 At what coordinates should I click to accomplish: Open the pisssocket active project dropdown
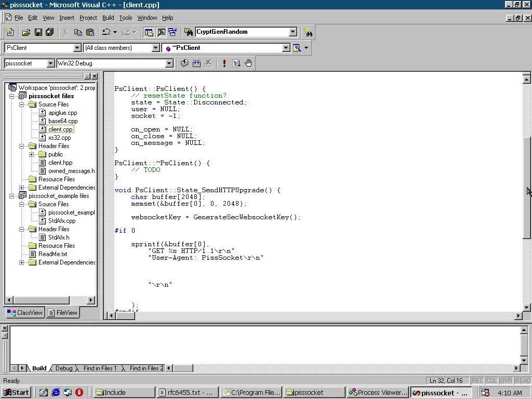pyautogui.click(x=50, y=63)
